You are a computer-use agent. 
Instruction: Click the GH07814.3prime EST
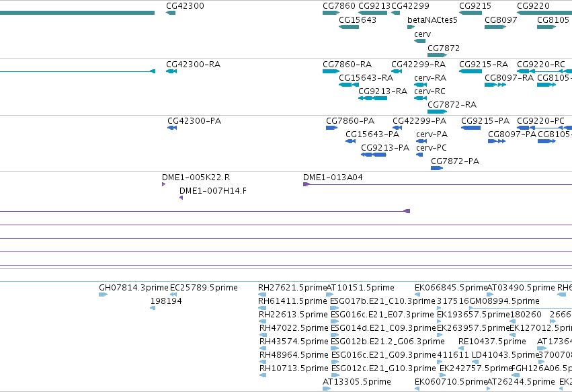104,295
